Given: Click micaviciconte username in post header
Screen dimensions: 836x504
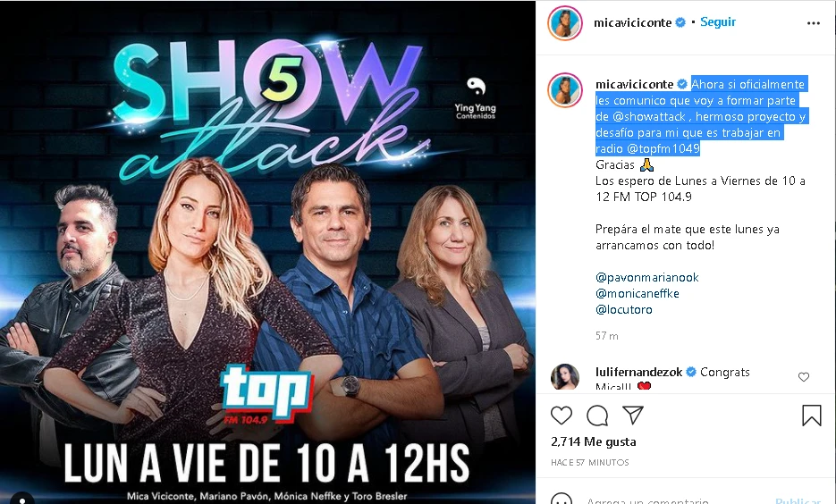Looking at the screenshot, I should (633, 22).
